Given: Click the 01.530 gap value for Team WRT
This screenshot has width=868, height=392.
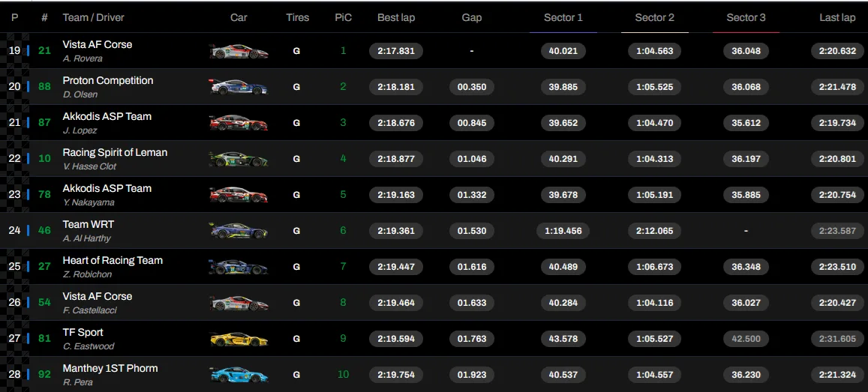Looking at the screenshot, I should [x=472, y=231].
